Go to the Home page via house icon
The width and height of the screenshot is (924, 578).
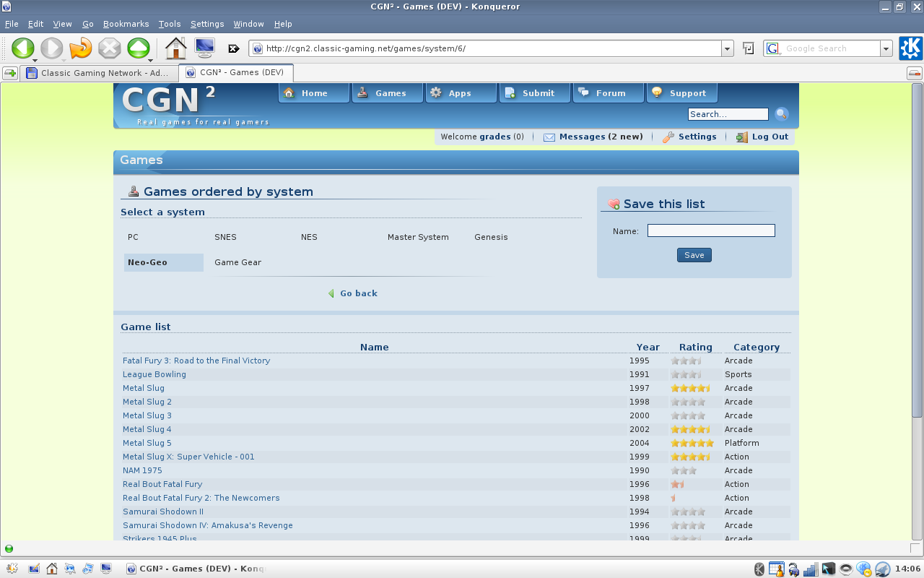[x=175, y=48]
